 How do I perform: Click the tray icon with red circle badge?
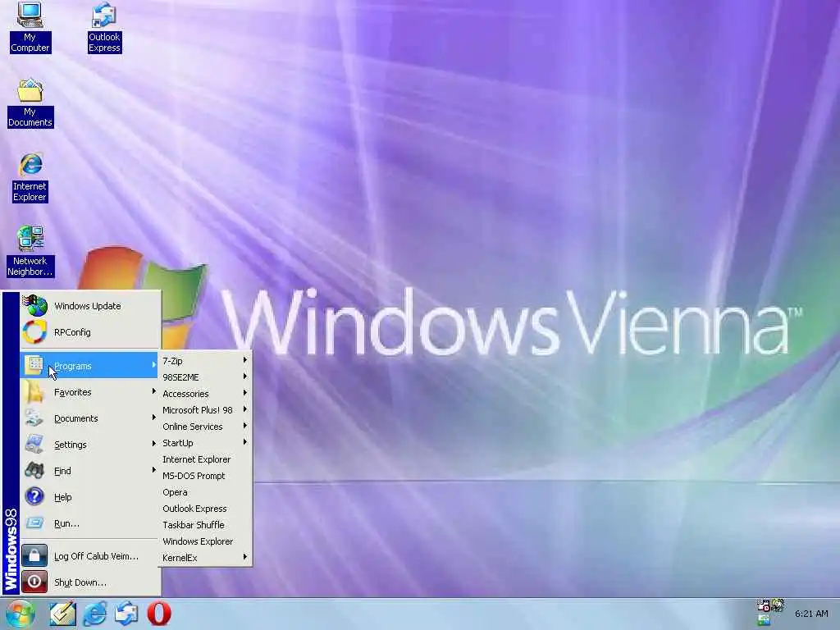coord(764,605)
